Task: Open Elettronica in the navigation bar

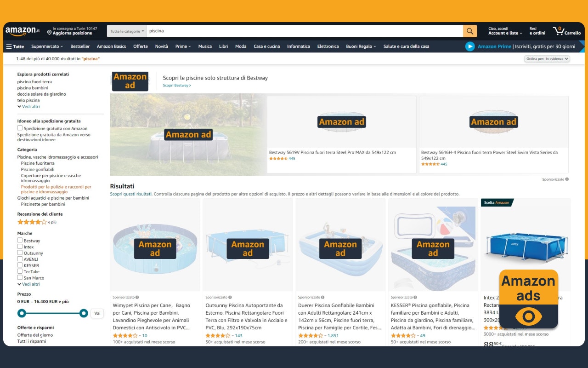Action: pos(328,46)
